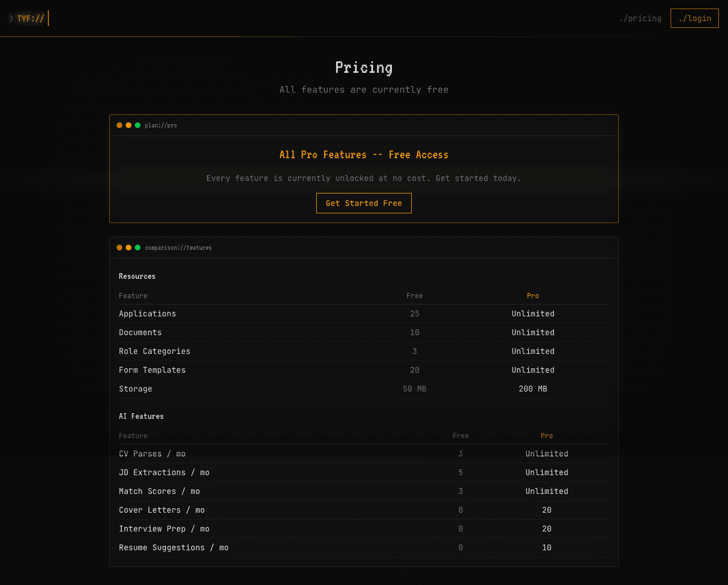Select the TYF:// logo in the header

coord(30,18)
